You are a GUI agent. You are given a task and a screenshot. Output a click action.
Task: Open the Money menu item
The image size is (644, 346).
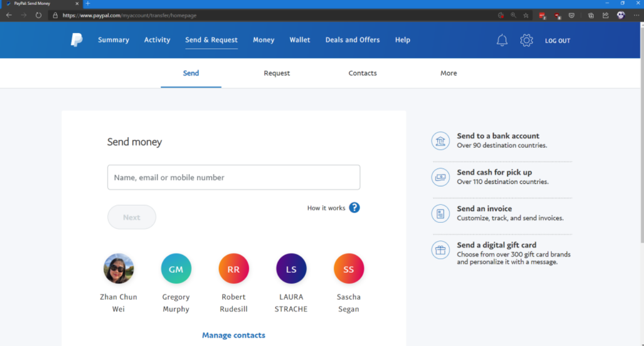pos(264,40)
